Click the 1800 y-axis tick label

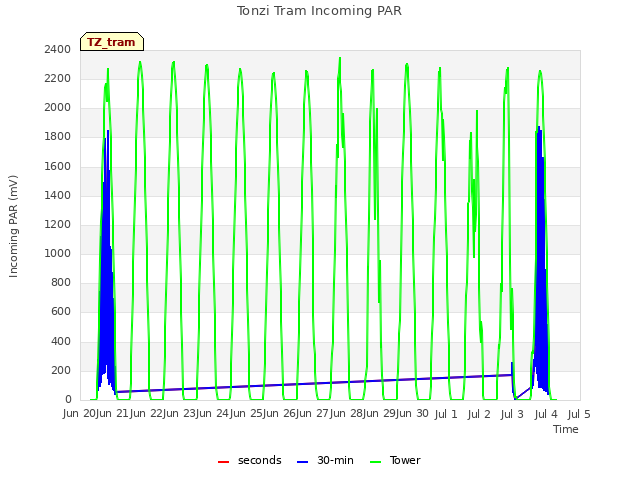point(58,137)
